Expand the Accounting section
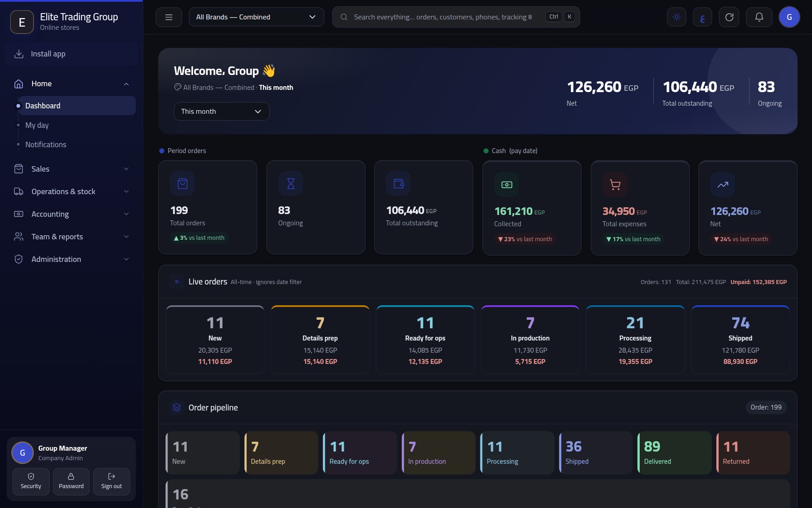 point(72,214)
